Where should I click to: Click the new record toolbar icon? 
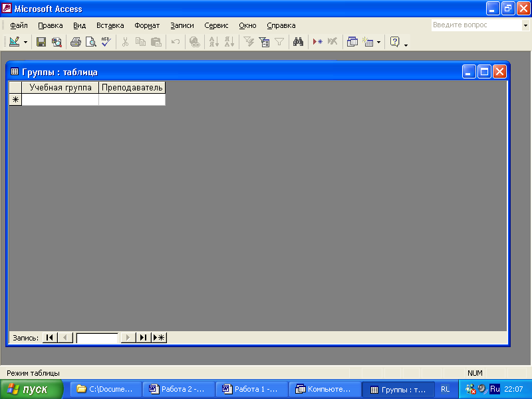pos(318,42)
